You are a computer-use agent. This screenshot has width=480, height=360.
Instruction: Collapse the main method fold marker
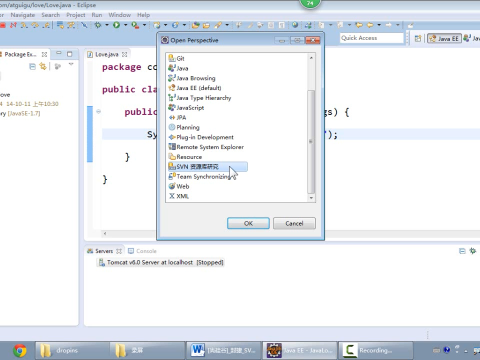[98, 112]
